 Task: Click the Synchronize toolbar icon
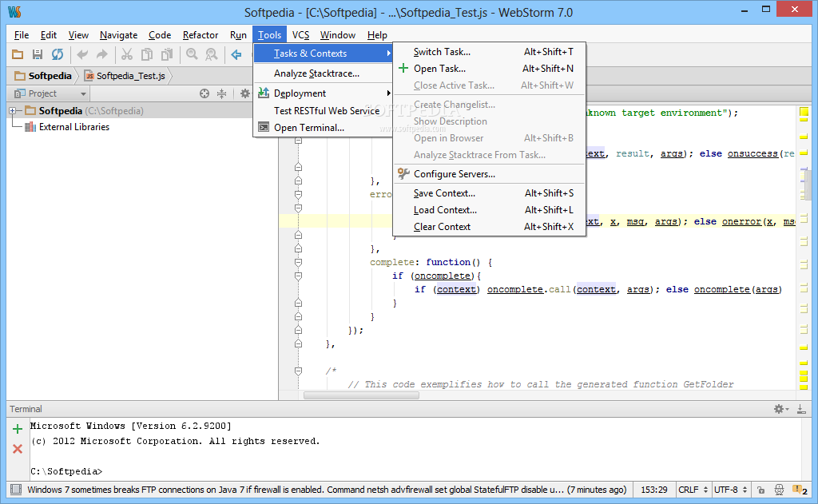coord(58,54)
